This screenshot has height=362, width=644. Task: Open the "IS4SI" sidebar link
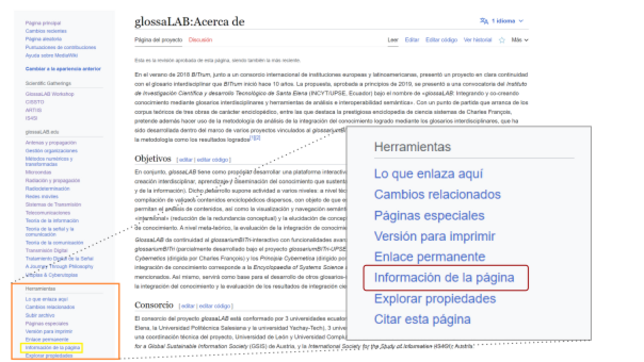pyautogui.click(x=31, y=118)
